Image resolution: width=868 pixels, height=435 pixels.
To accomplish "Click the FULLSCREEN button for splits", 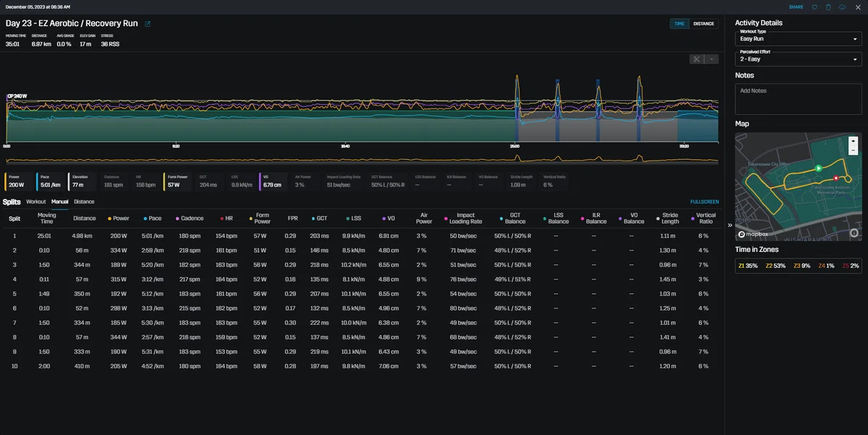I will (x=705, y=202).
